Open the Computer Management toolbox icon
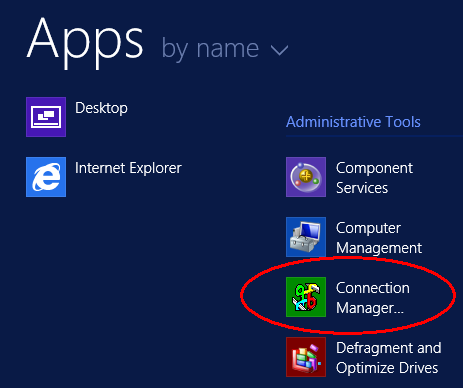 [x=306, y=237]
